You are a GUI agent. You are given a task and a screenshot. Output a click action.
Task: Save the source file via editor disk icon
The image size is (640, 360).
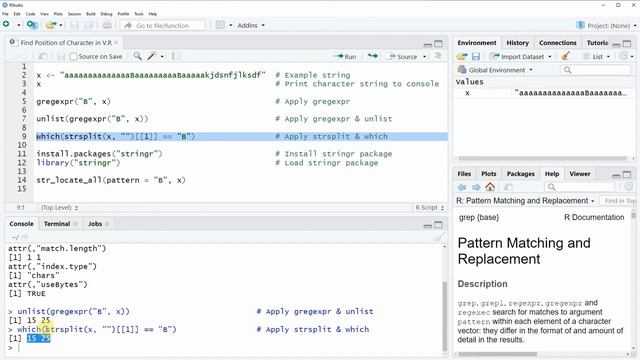pos(61,56)
